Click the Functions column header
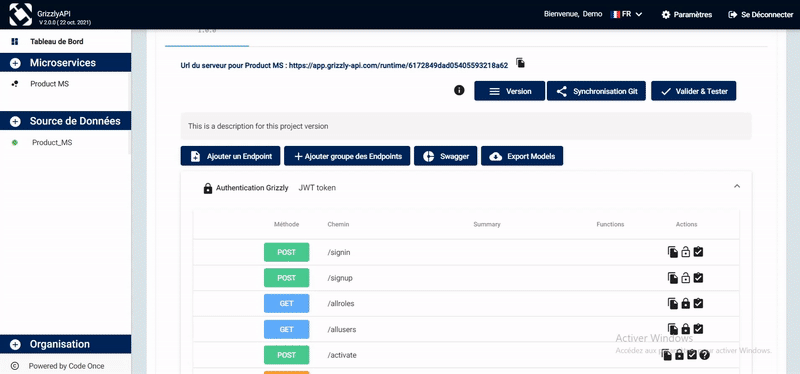800x374 pixels. (610, 225)
